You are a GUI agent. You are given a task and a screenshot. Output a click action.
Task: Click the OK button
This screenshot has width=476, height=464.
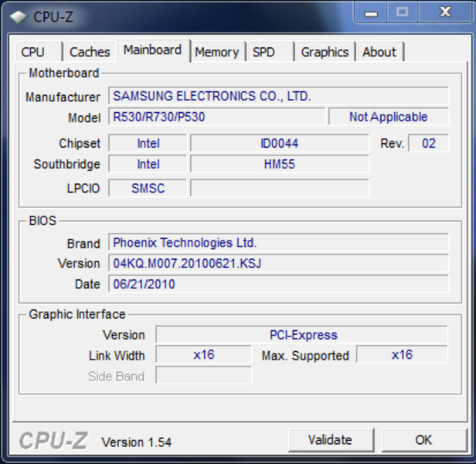click(x=423, y=440)
